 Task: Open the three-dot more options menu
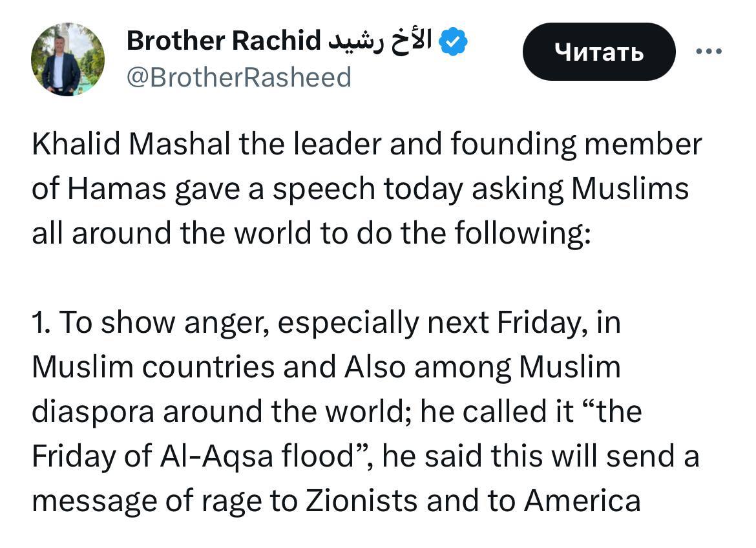tap(708, 52)
